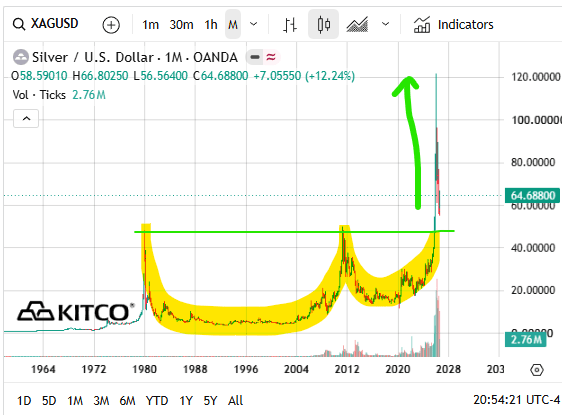Viewport: 562px width, 415px height.
Task: Choose the bars chart style
Action: 290,25
